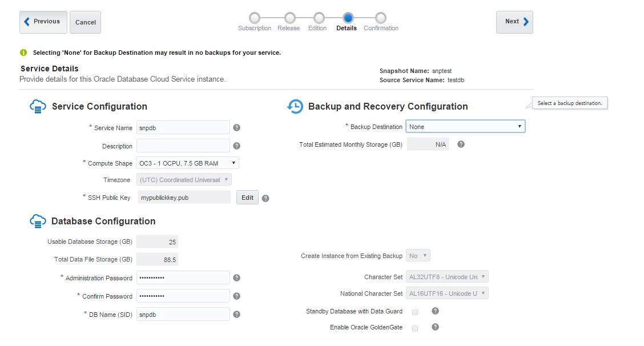
Task: Click the Usable Database Storage value field
Action: [158, 242]
